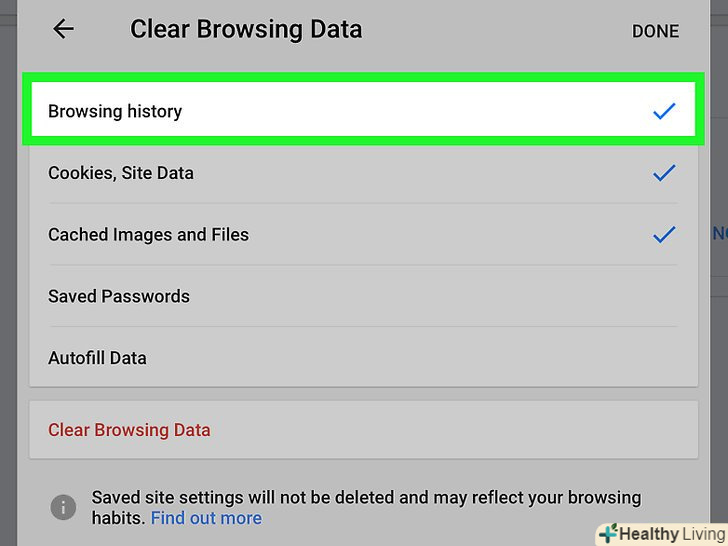Uncheck the Browsing history checkmark
728x546 pixels.
(x=664, y=112)
